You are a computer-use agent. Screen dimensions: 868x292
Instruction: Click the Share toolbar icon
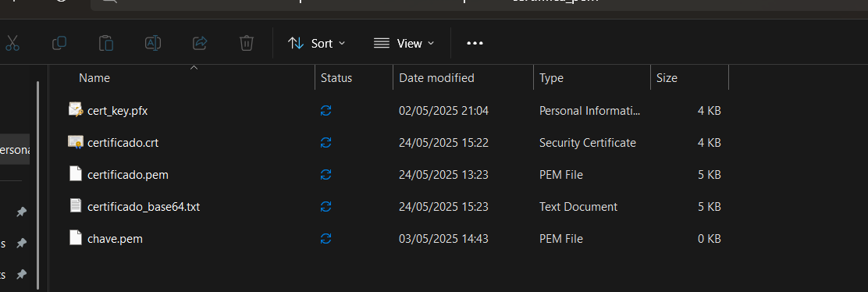(200, 43)
